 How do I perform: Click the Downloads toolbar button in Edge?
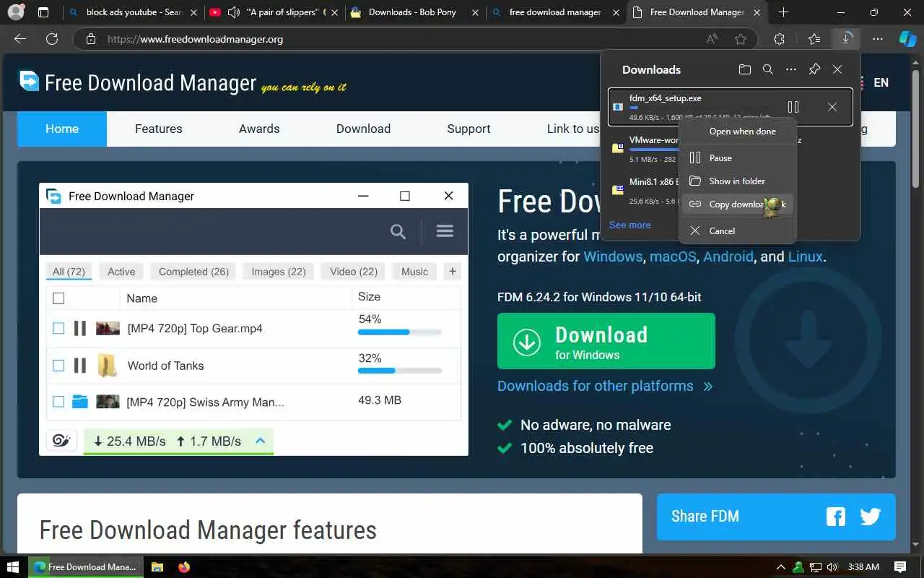pyautogui.click(x=846, y=39)
